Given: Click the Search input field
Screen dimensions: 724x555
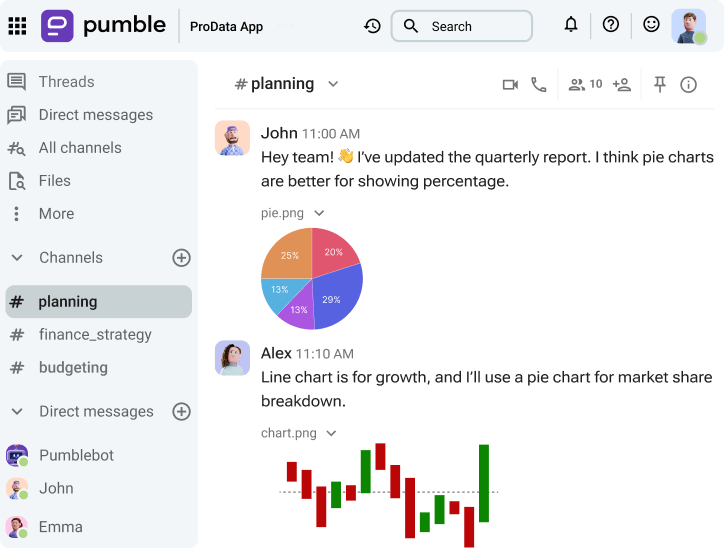Looking at the screenshot, I should 472,27.
